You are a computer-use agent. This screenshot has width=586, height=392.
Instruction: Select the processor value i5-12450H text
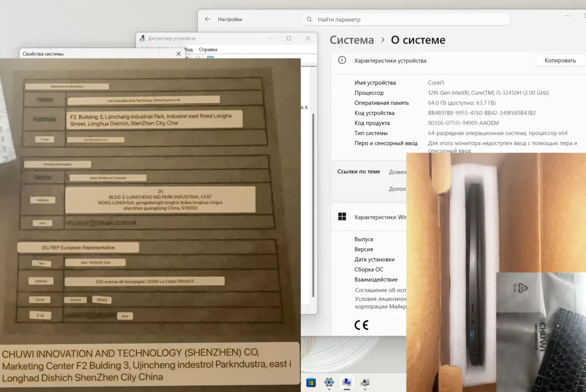488,93
